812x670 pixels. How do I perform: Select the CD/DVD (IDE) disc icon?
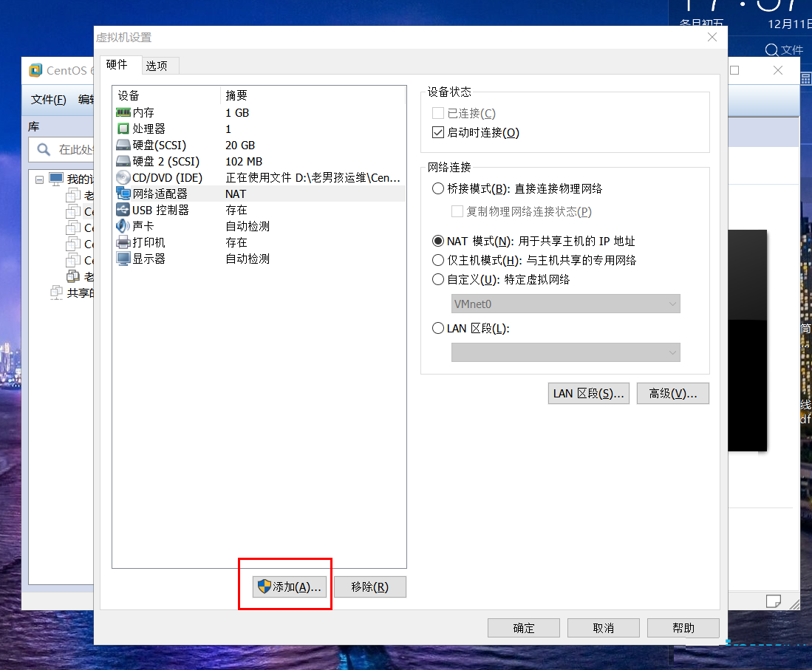pyautogui.click(x=123, y=177)
